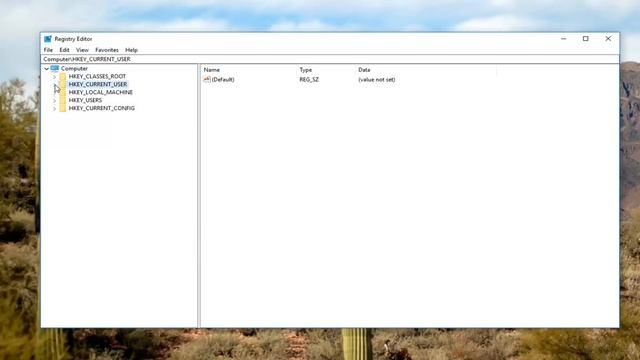Open the View menu

[82, 50]
